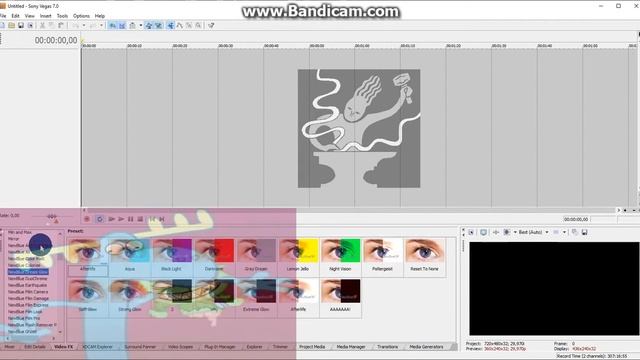The height and width of the screenshot is (360, 640).
Task: Select the Selection Edit tool
Action: [189, 25]
